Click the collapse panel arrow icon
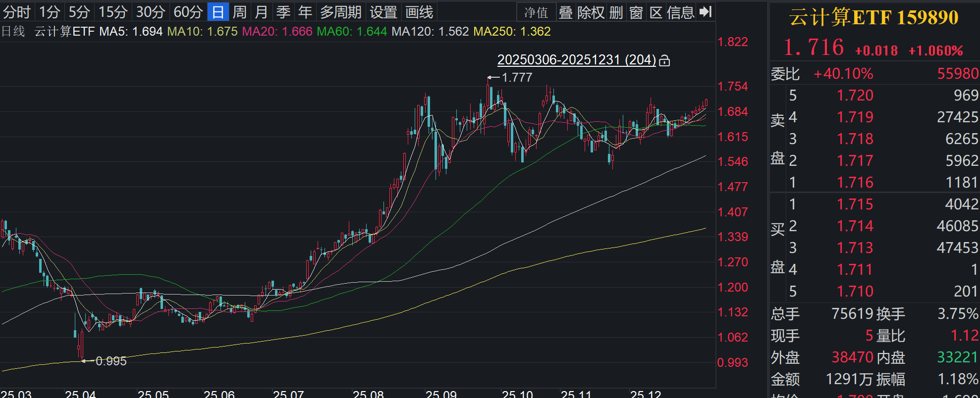980x398 pixels. click(706, 12)
